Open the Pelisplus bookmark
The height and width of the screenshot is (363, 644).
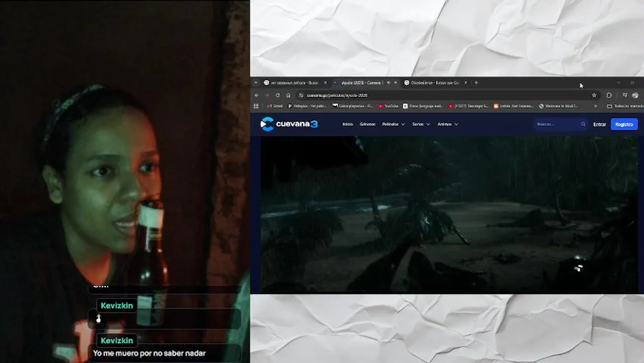coord(307,106)
